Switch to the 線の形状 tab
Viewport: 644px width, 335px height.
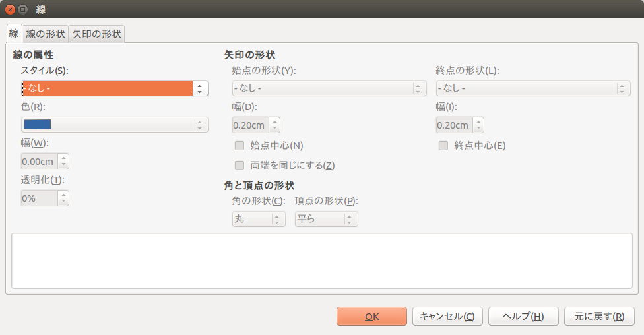pos(46,34)
